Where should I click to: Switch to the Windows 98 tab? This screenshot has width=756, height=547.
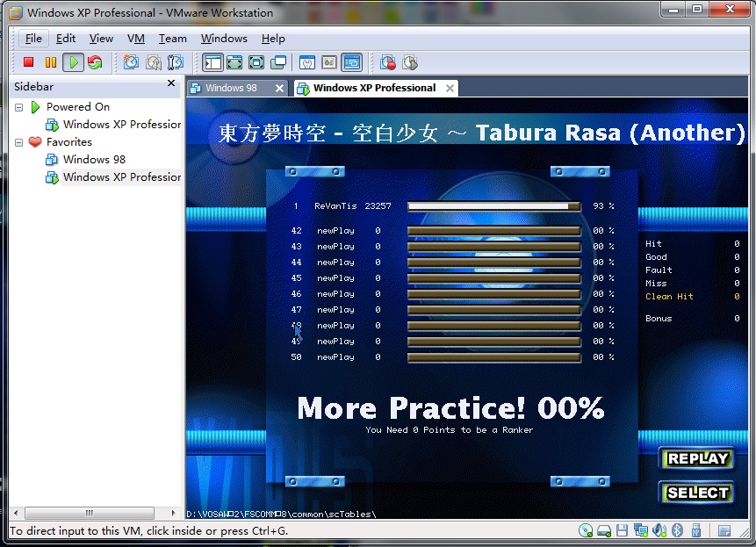click(232, 88)
